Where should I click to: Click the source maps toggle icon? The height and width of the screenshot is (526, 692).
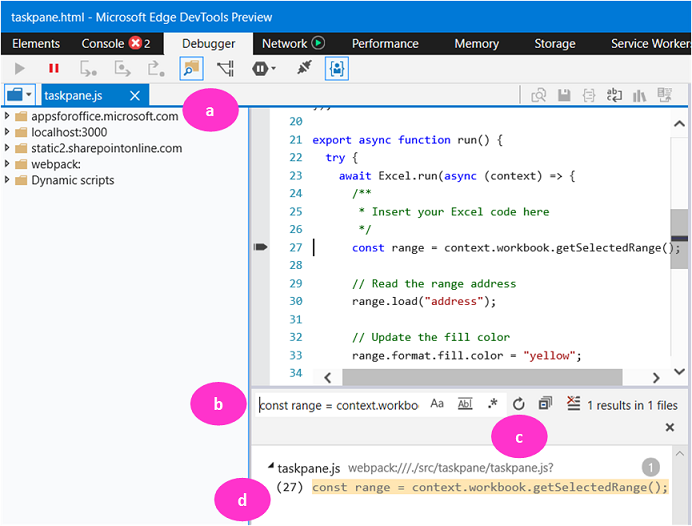click(x=665, y=94)
